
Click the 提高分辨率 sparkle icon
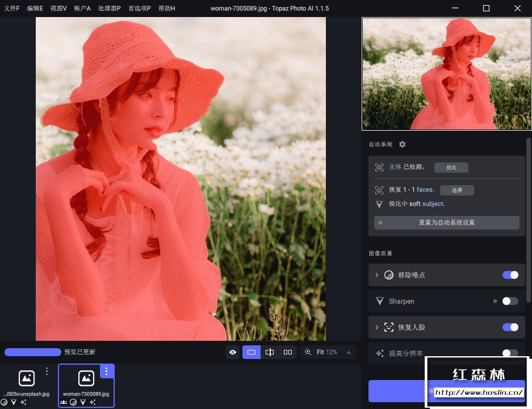coord(380,353)
